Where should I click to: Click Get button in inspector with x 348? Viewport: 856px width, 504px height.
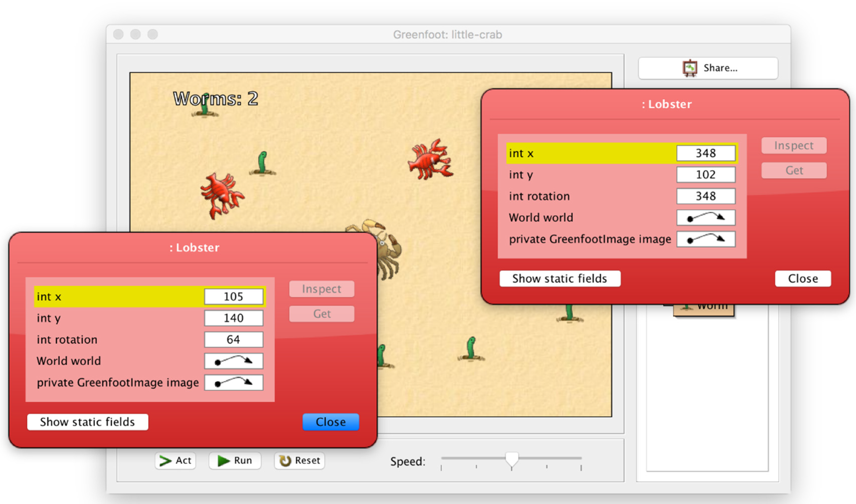click(794, 170)
